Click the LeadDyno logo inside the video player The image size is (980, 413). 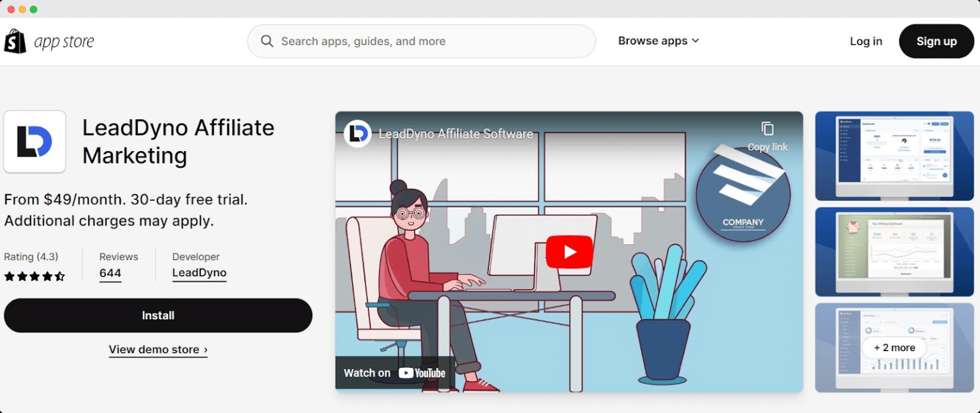pos(357,134)
